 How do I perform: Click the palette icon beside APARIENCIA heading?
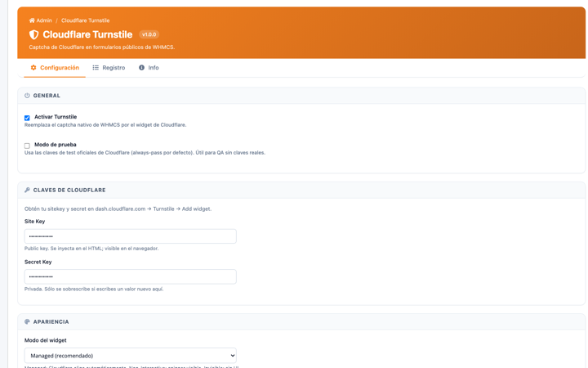(27, 322)
